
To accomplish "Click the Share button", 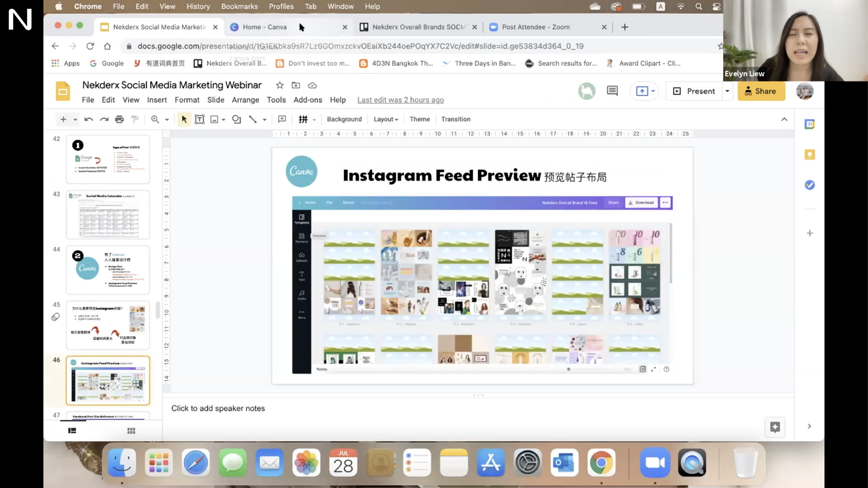I will (x=761, y=91).
